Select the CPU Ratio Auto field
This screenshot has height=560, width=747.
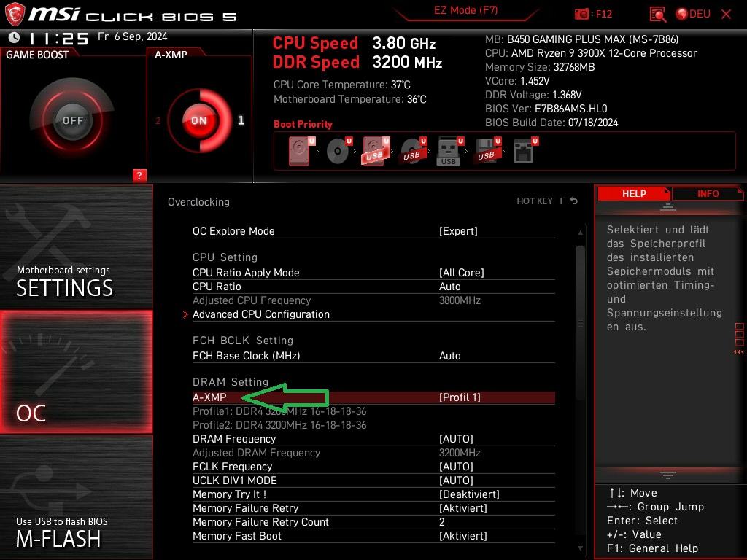[x=373, y=286]
